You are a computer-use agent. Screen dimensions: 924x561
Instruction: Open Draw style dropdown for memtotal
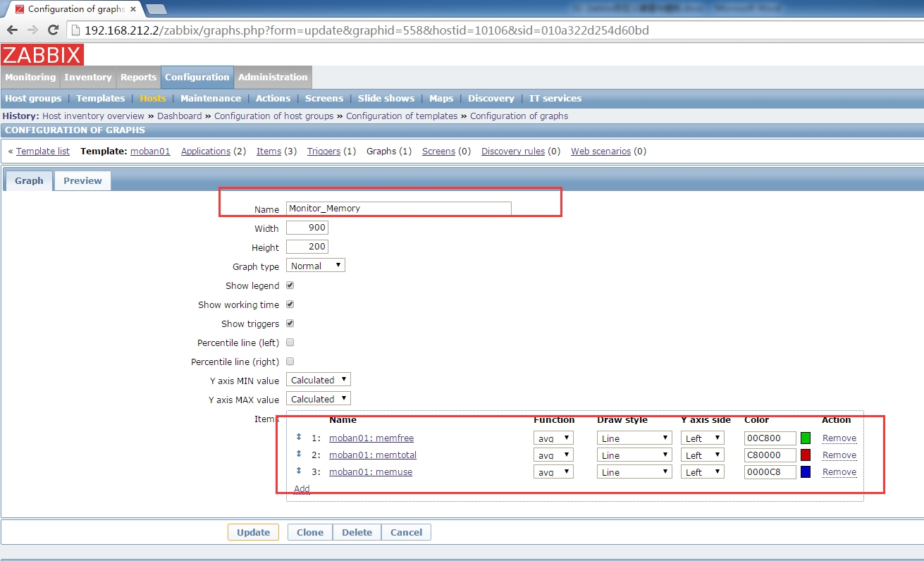tap(634, 455)
